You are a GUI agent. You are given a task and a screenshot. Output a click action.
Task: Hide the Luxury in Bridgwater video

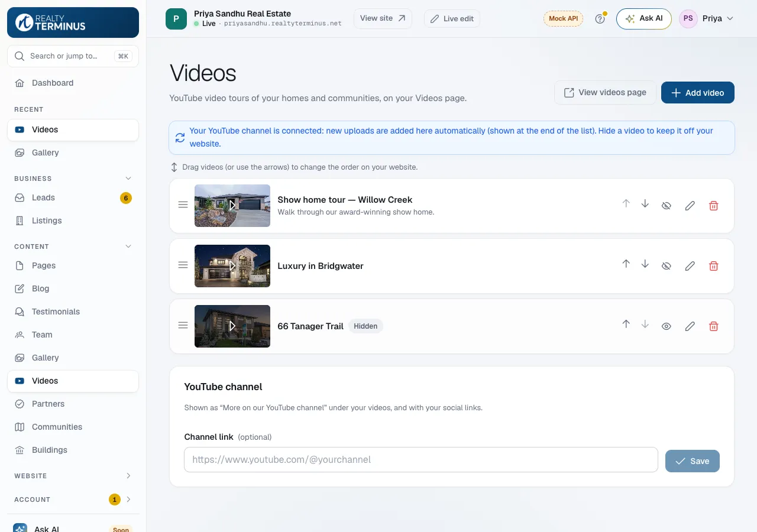click(x=667, y=266)
